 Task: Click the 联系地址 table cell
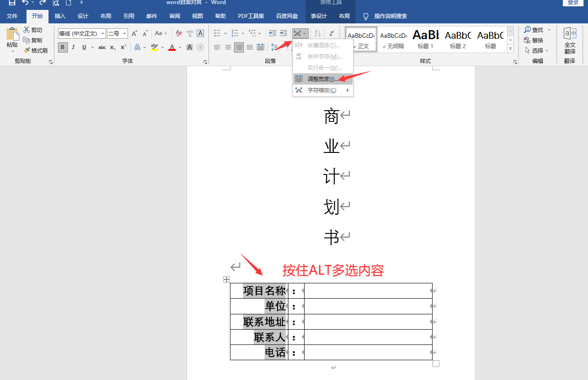[x=259, y=322]
